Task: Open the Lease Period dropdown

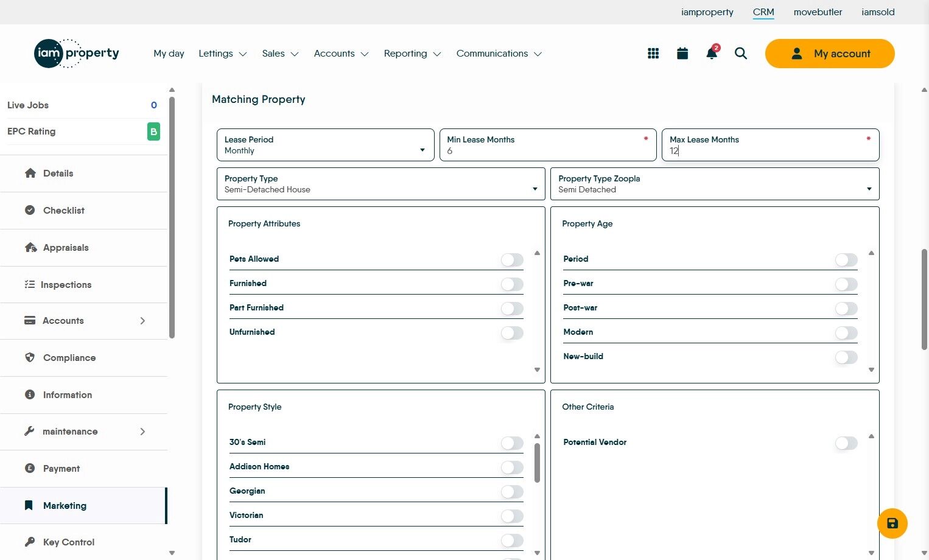Action: [325, 145]
